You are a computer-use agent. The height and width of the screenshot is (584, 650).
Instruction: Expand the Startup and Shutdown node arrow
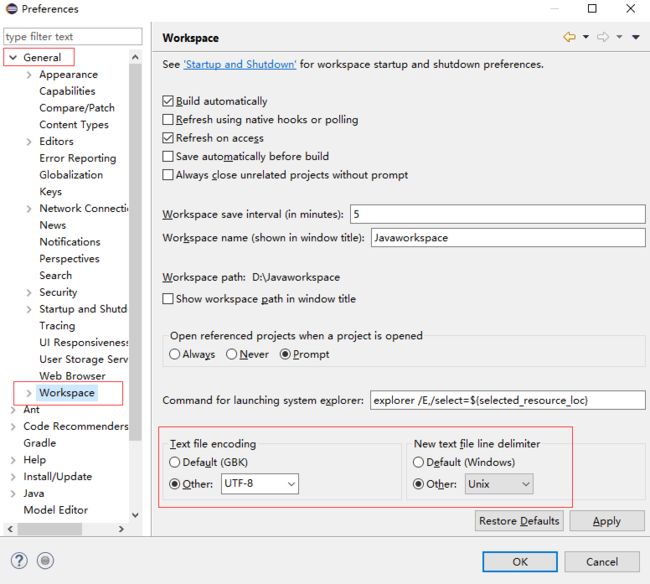click(29, 309)
